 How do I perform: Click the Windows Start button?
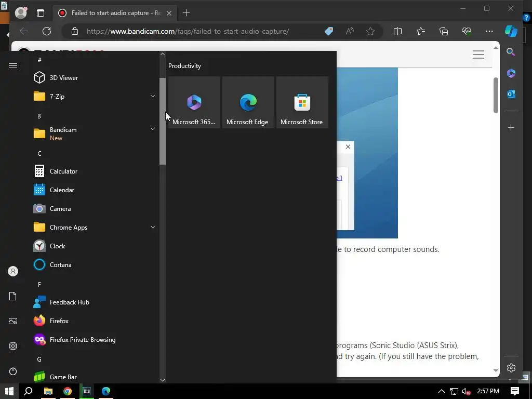pos(9,391)
